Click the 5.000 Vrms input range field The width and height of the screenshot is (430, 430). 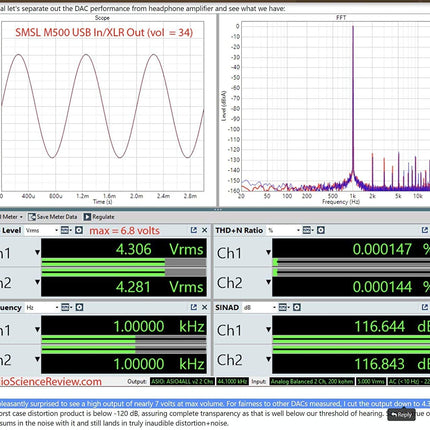(371, 381)
